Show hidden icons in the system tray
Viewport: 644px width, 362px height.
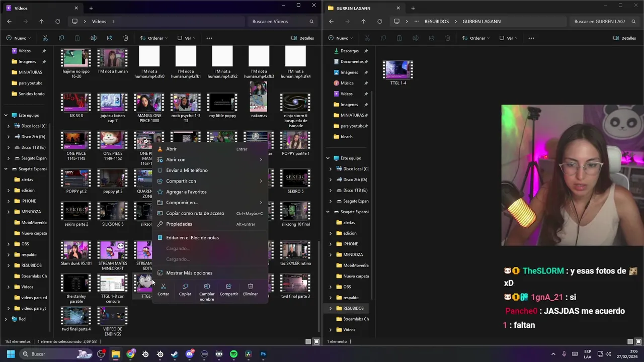tap(553, 354)
